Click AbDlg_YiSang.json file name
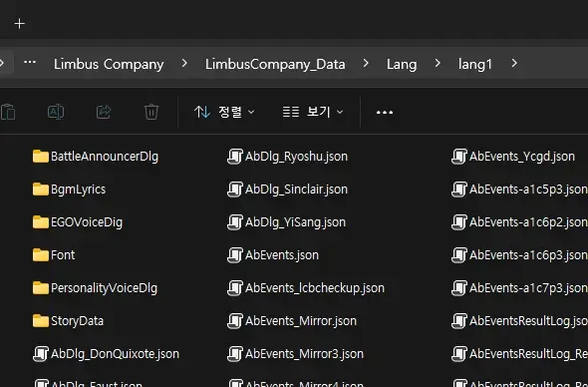The height and width of the screenshot is (387, 588). coord(296,222)
